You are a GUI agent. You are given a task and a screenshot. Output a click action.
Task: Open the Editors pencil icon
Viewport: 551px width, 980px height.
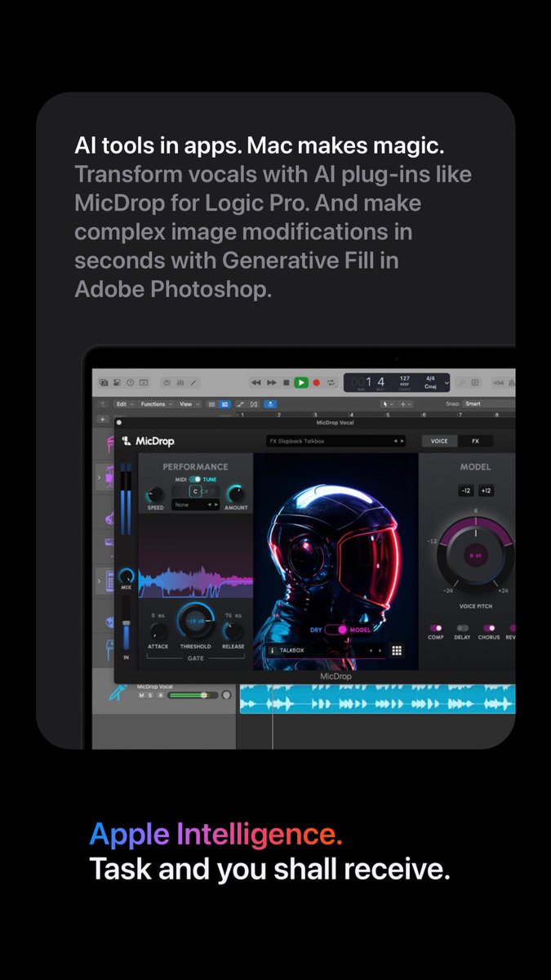click(x=193, y=382)
